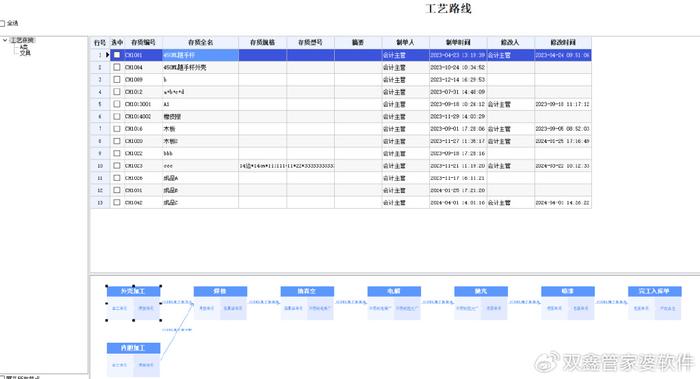The image size is (700, 379).
Task: Click the A1 name cell
Action: click(x=200, y=104)
